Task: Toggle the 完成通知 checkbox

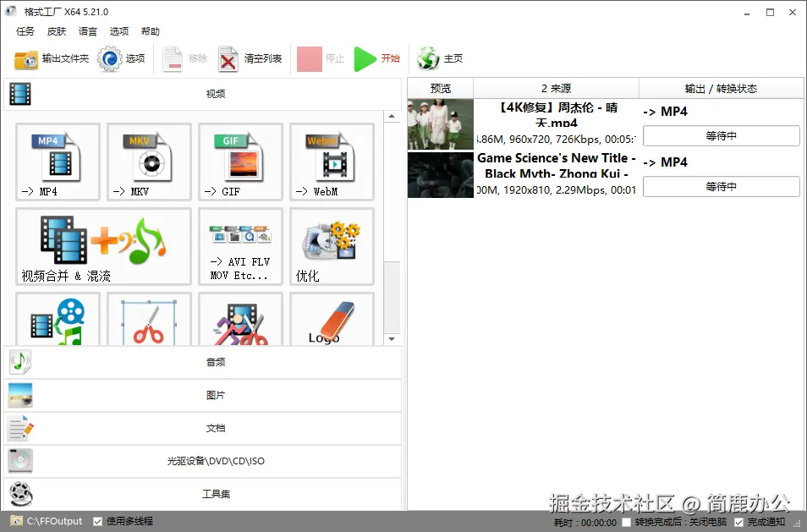Action: point(738,522)
